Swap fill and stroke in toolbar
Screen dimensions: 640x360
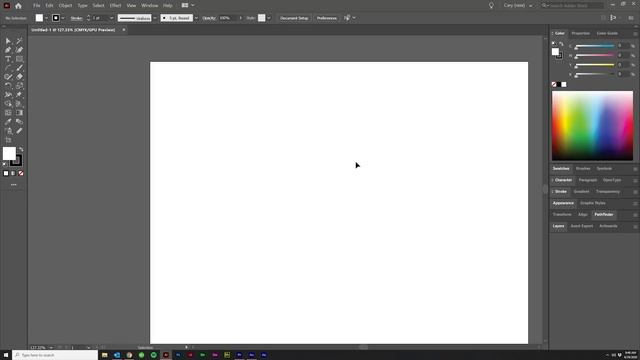pyautogui.click(x=21, y=149)
